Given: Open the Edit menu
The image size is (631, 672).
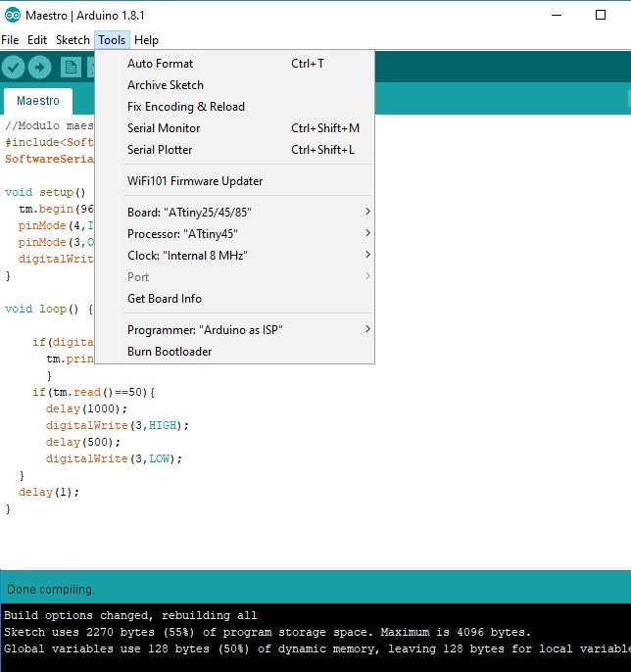Looking at the screenshot, I should pyautogui.click(x=37, y=40).
